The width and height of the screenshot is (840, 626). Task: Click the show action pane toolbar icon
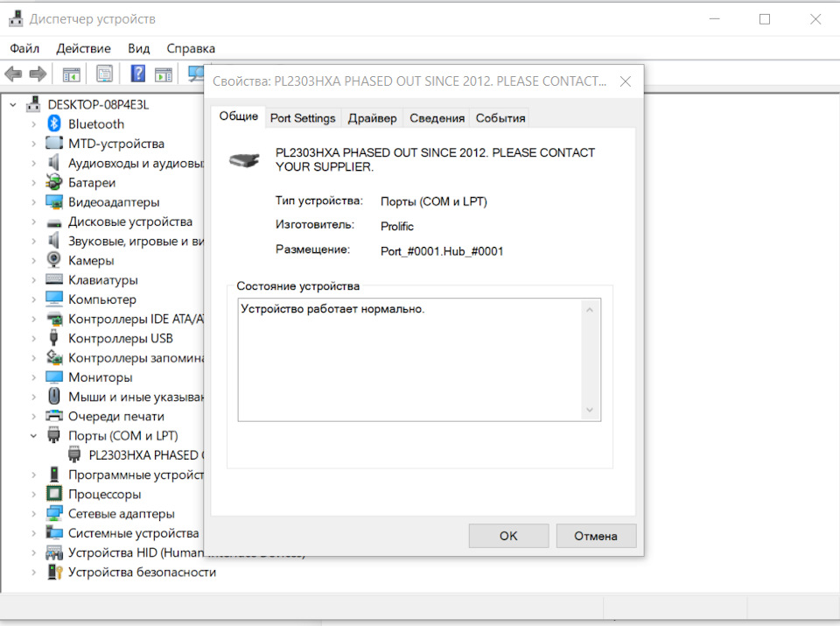pyautogui.click(x=164, y=74)
